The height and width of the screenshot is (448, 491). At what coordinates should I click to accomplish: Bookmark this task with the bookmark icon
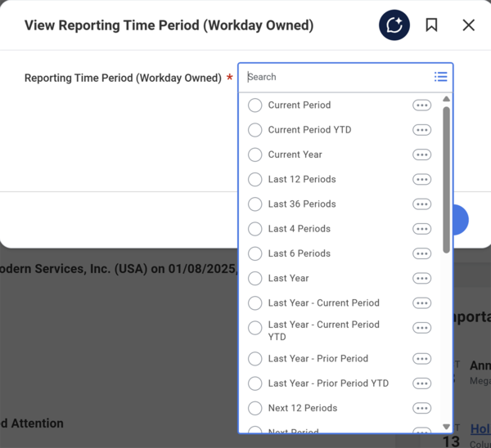(x=431, y=25)
